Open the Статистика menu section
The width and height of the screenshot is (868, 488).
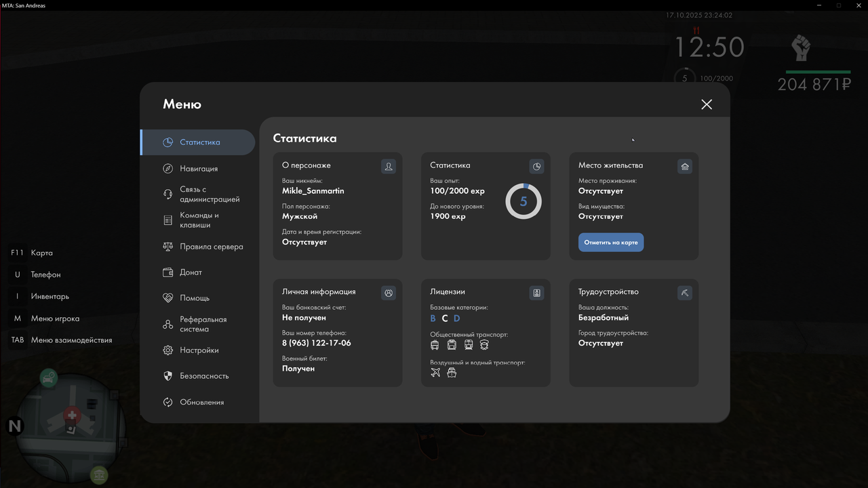198,142
